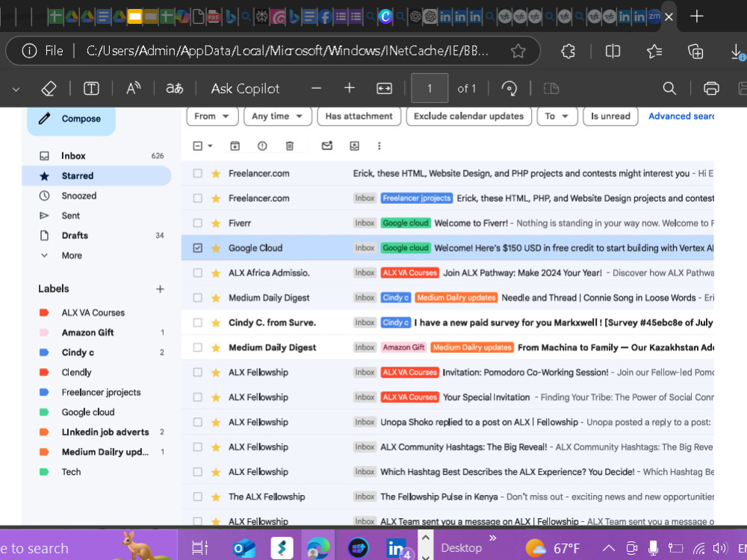The image size is (747, 560).
Task: Click the Delete trash icon
Action: click(x=290, y=146)
